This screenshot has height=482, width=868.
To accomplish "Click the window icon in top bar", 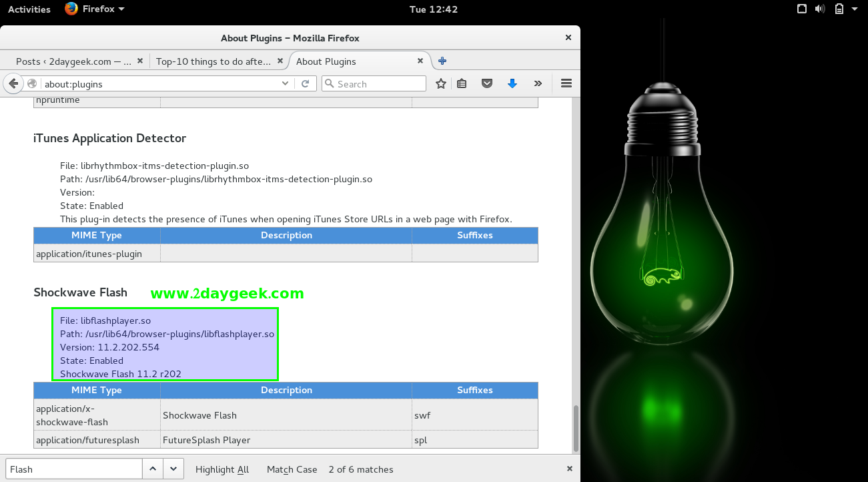I will [x=802, y=9].
